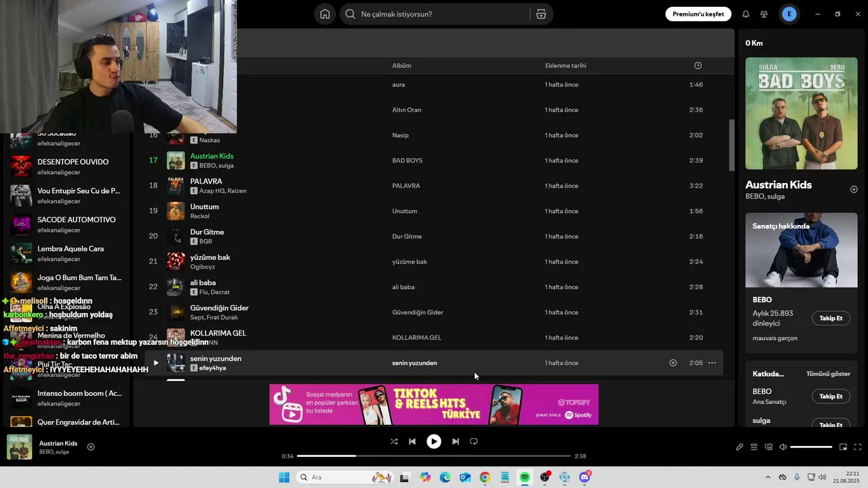Open the lyrics view icon
The image size is (868, 488).
pyautogui.click(x=739, y=447)
